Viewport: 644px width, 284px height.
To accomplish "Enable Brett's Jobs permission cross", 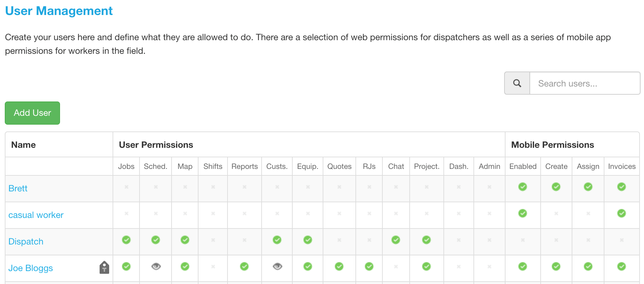I will pyautogui.click(x=126, y=187).
